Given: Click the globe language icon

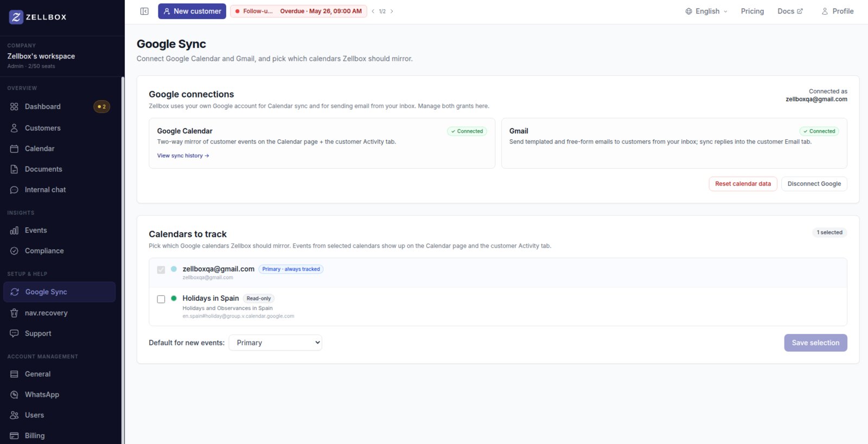Looking at the screenshot, I should click(688, 11).
